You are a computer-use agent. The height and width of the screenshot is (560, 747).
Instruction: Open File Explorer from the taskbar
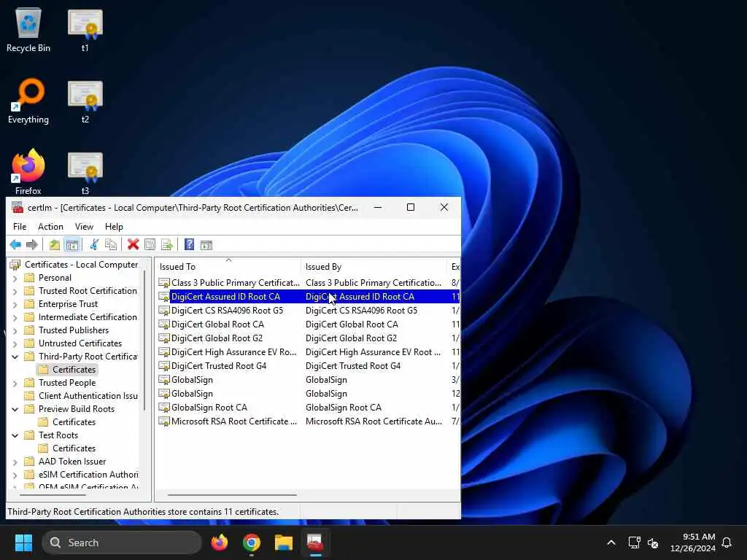(284, 542)
